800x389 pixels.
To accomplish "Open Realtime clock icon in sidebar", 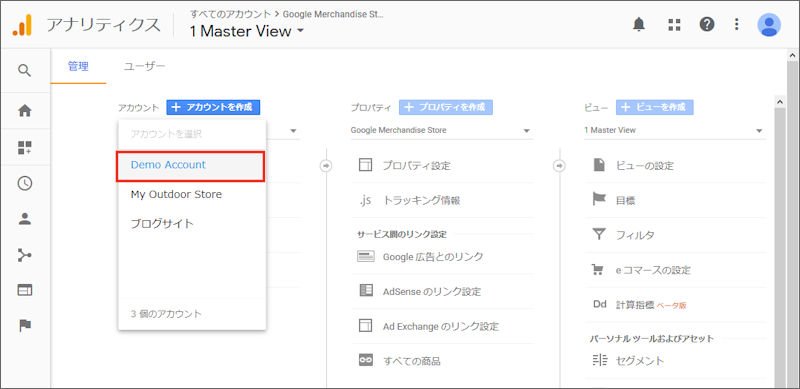I will point(24,183).
